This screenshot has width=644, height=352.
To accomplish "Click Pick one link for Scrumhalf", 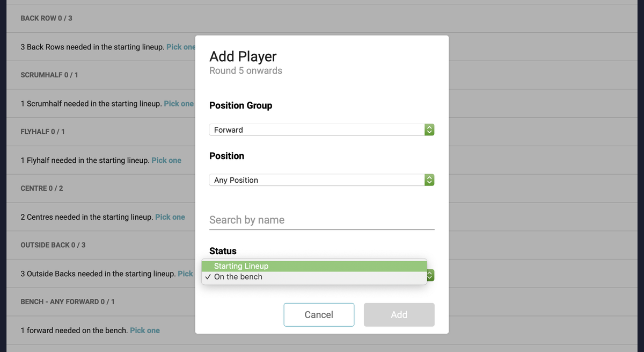I will pos(179,103).
